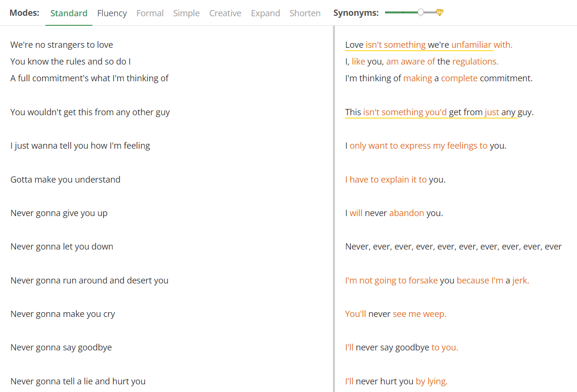Viewport: 577px width, 392px height.
Task: Click the Synonyms slider handle
Action: [x=421, y=12]
